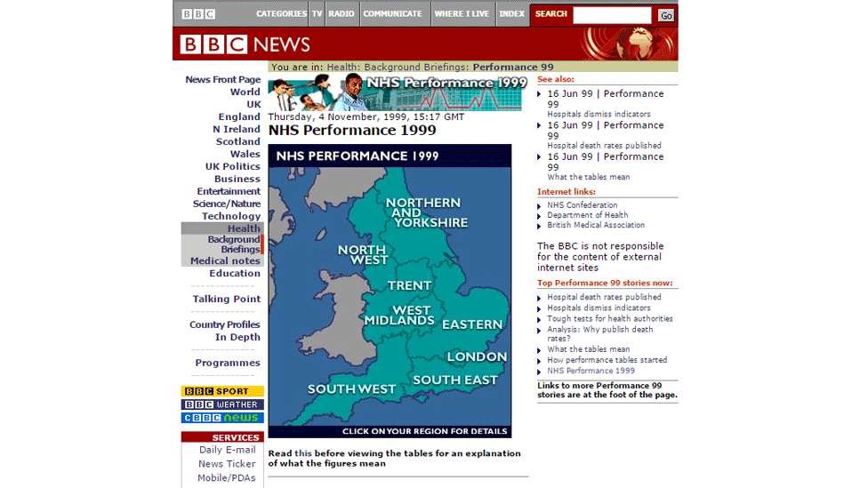
Task: Open the N Ireland section
Action: [x=237, y=129]
